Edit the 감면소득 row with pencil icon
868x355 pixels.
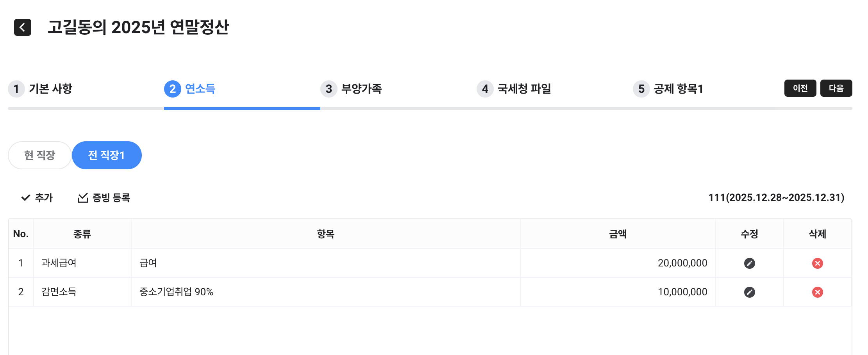tap(749, 292)
